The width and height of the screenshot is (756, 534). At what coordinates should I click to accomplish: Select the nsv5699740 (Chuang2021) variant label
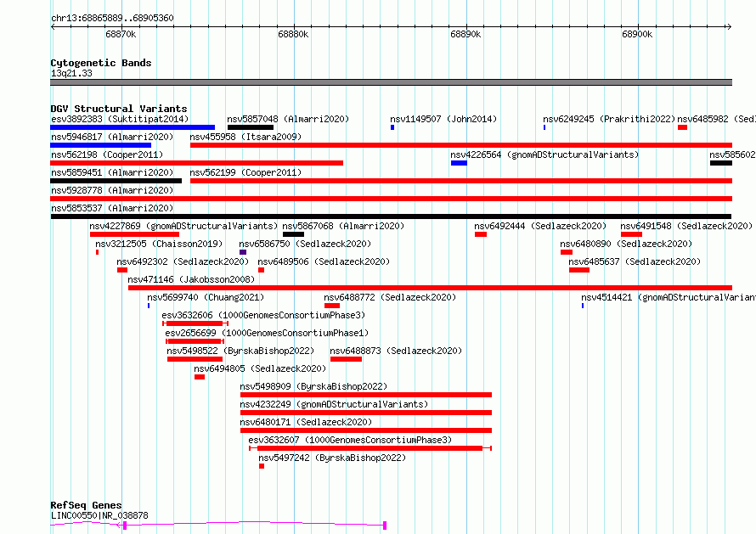pyautogui.click(x=206, y=297)
